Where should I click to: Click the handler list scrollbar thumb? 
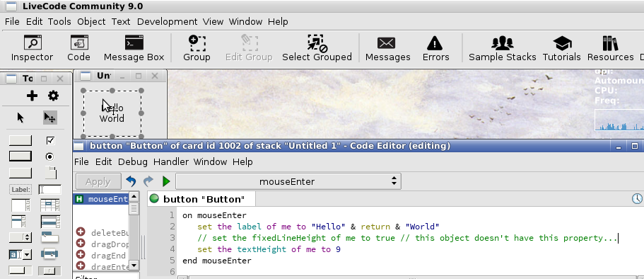134,209
